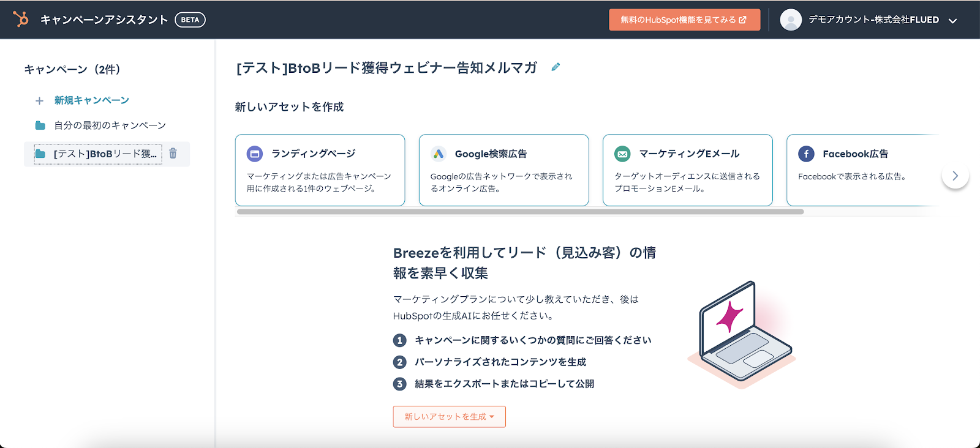Click the Breezeを利用してリード heading text

(525, 263)
